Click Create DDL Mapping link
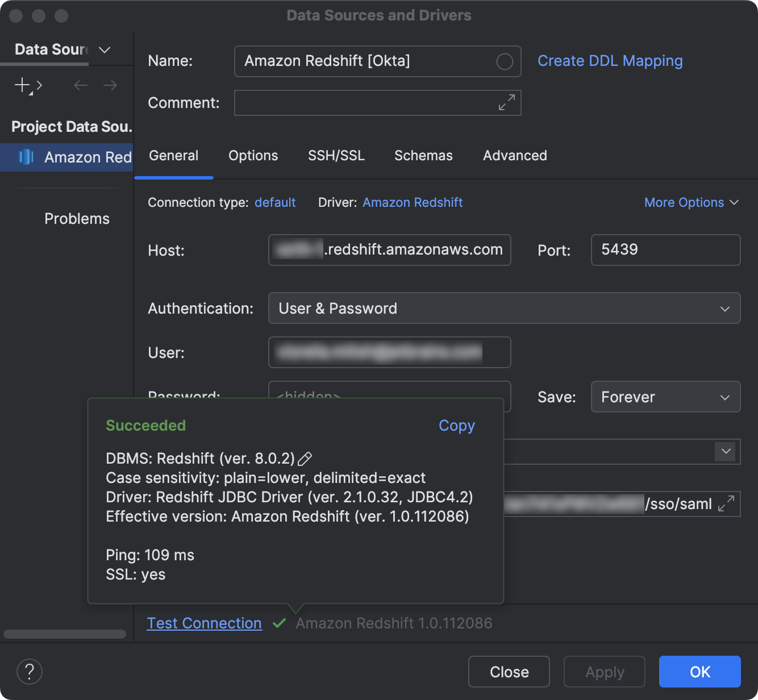 coord(610,61)
